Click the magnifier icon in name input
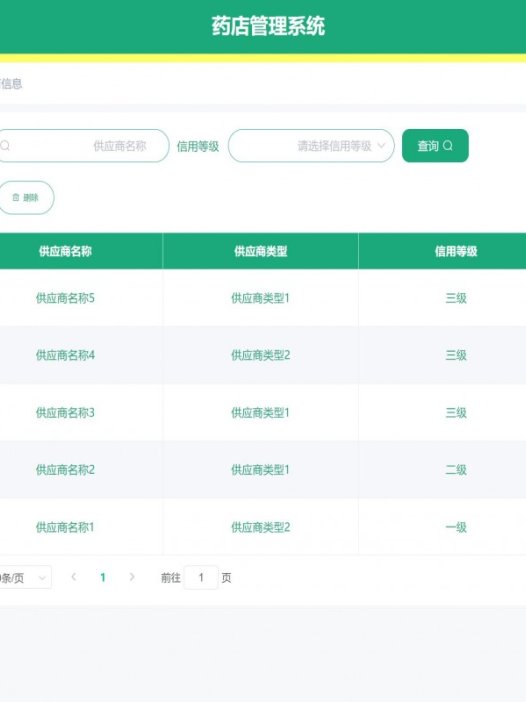The width and height of the screenshot is (526, 702). pos(5,146)
